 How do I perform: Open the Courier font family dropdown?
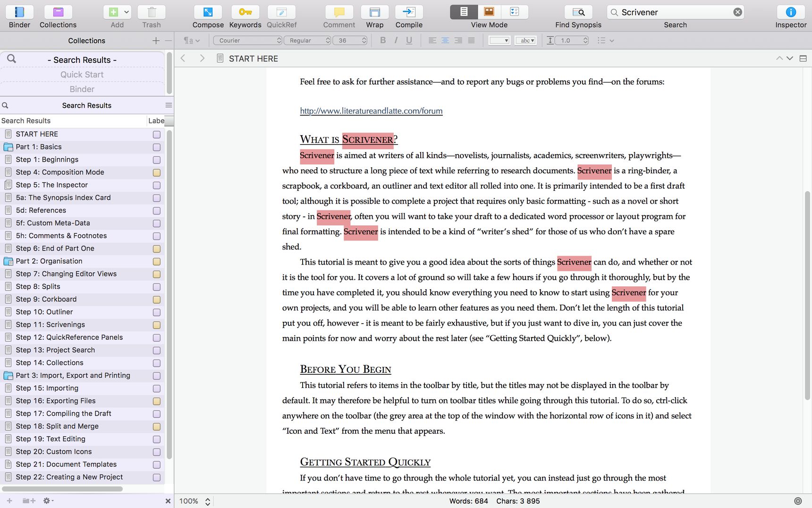coord(248,40)
